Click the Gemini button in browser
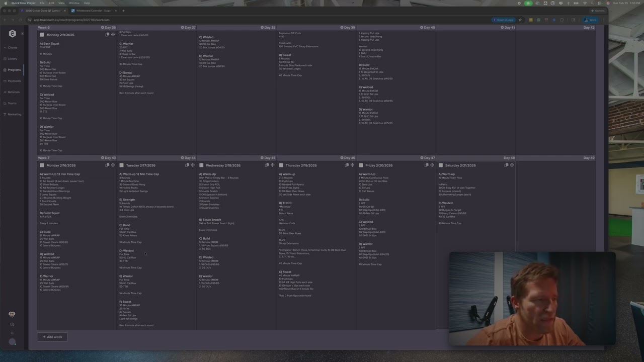Viewport: 644px width, 362px height. click(598, 11)
